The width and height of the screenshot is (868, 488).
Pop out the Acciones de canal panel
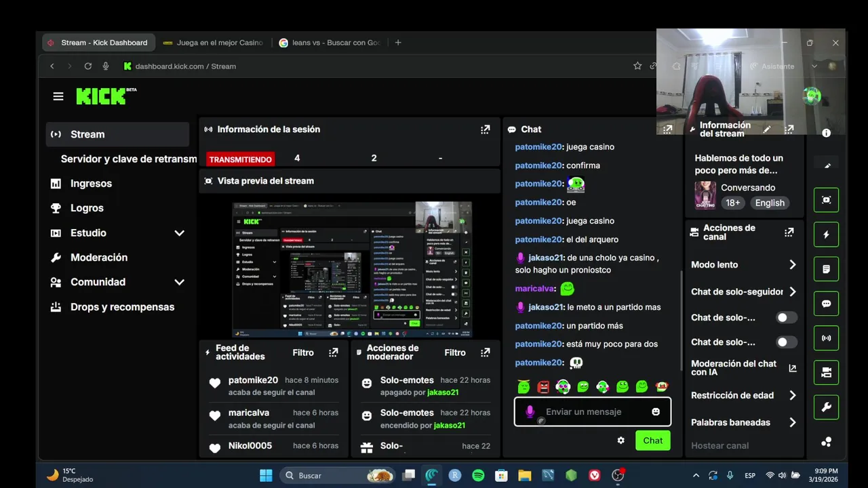(x=789, y=232)
